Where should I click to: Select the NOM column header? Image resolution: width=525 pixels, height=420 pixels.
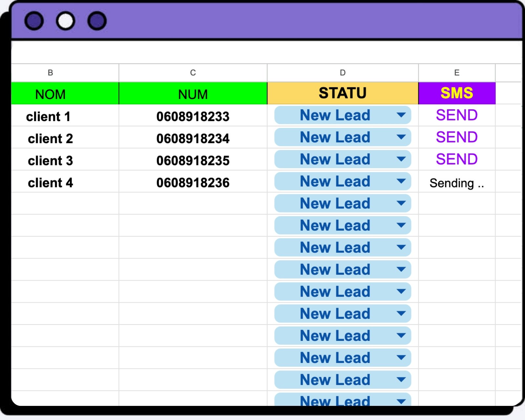(50, 94)
